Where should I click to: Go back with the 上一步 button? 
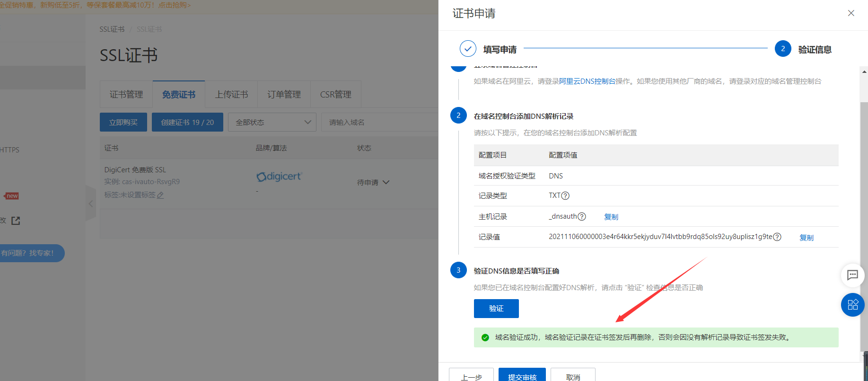click(x=471, y=375)
